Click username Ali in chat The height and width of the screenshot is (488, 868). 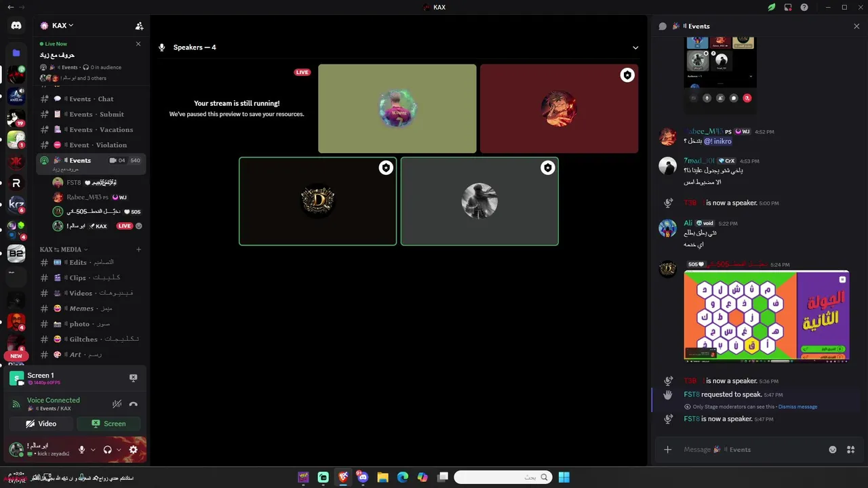[688, 223]
